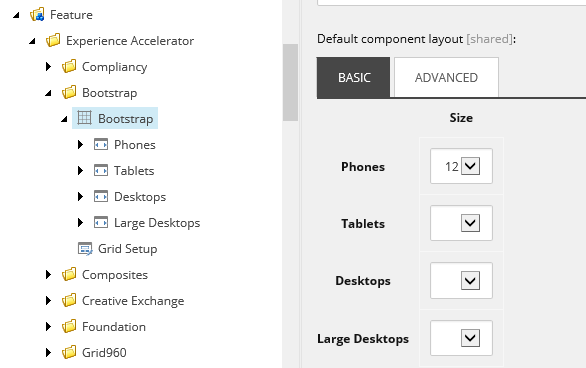
Task: Click the content tree vertical scrollbar thumb
Action: [290, 83]
